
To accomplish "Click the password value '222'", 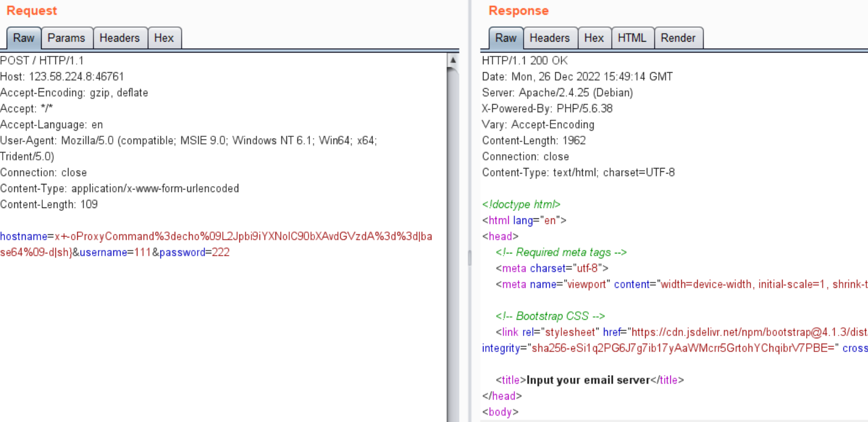I will pos(221,252).
